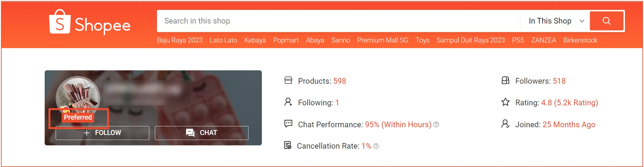Image resolution: width=644 pixels, height=167 pixels.
Task: Open the Birkenstock keyword link
Action: pos(580,40)
